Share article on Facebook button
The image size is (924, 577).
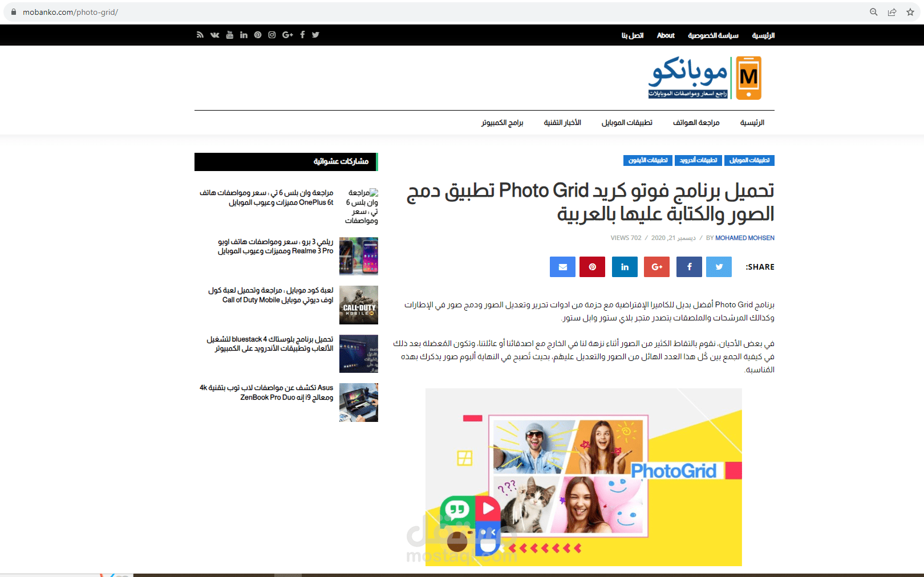(x=689, y=267)
